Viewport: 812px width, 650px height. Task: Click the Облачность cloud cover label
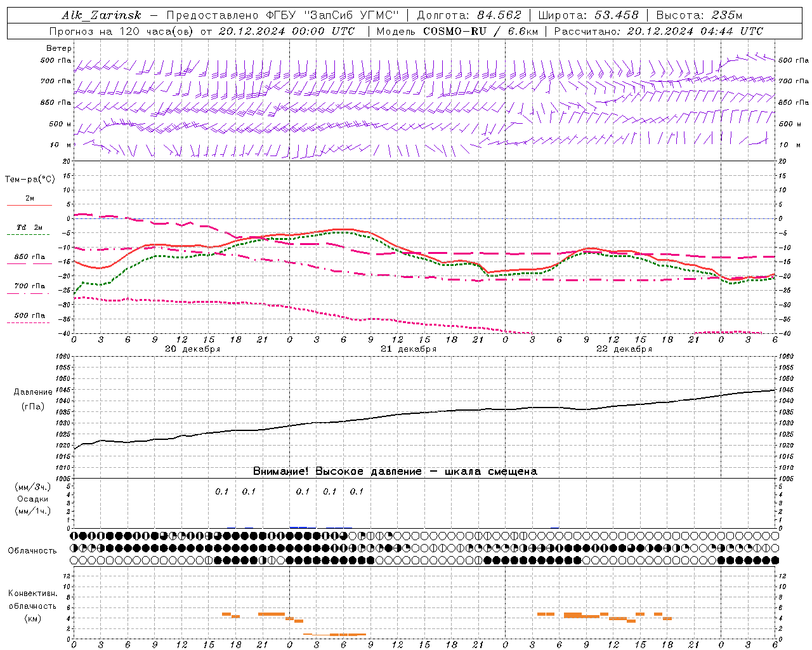point(32,551)
